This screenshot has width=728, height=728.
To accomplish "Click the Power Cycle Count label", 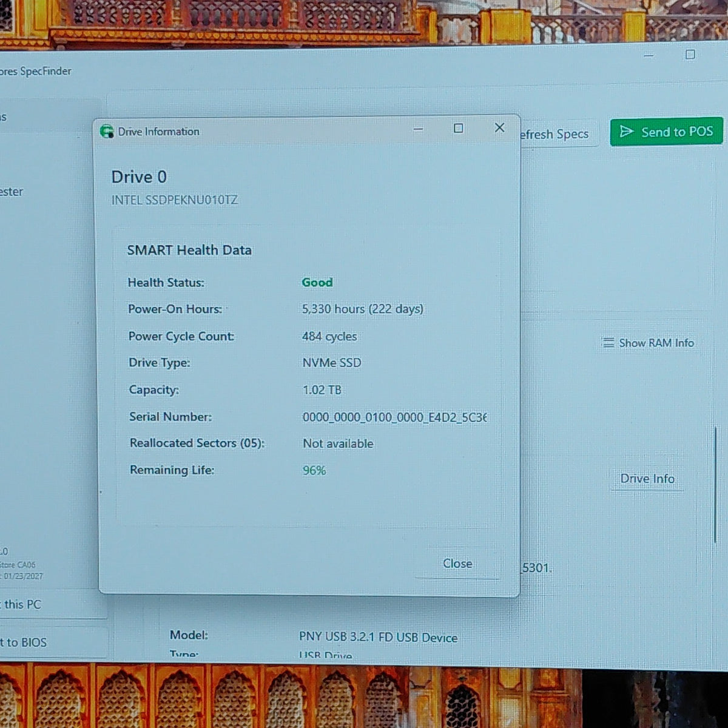I will (181, 336).
